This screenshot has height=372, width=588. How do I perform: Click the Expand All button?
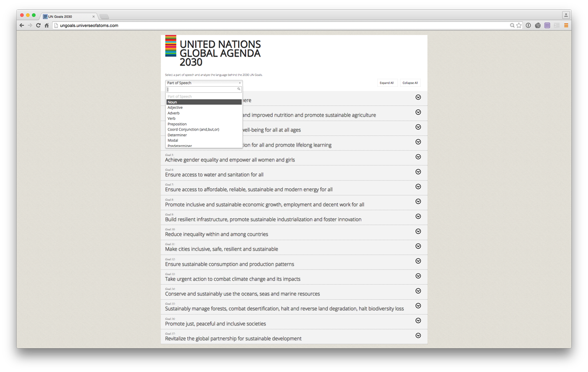click(387, 83)
